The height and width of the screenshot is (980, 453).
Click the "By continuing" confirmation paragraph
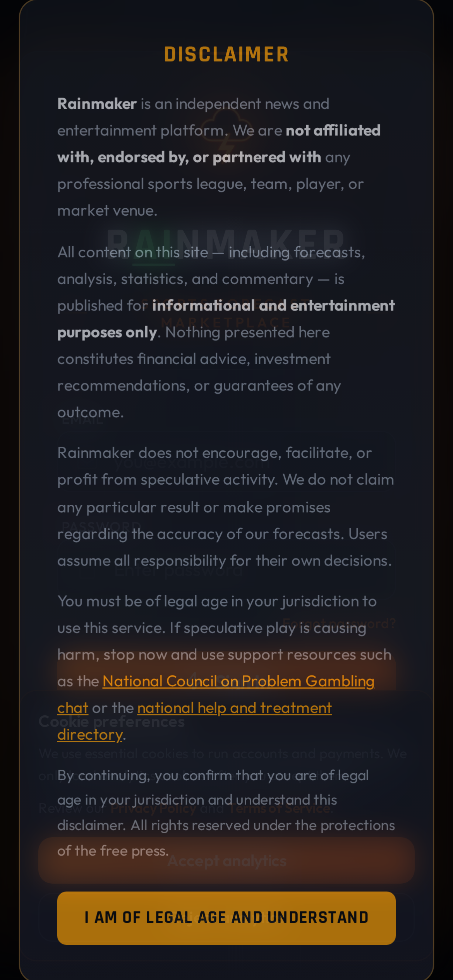click(x=226, y=813)
